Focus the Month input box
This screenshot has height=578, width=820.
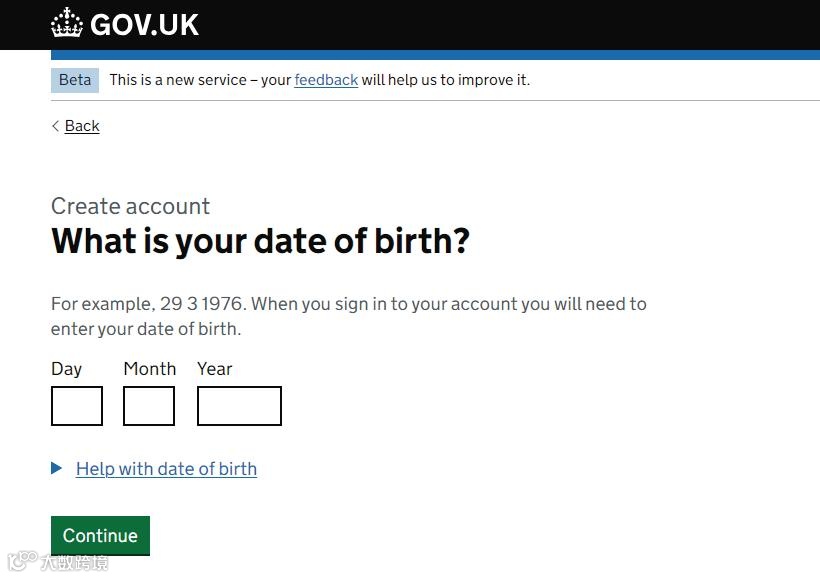coord(149,406)
